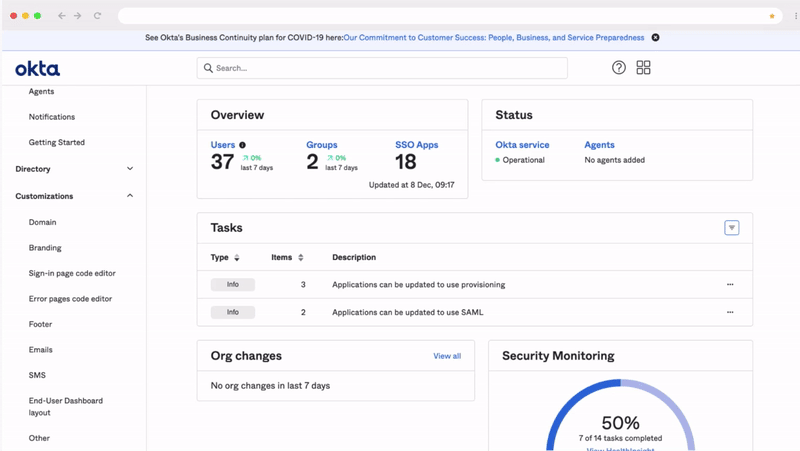Collapse the Customizations sidebar section
Screen dimensions: 800x451
(x=130, y=196)
